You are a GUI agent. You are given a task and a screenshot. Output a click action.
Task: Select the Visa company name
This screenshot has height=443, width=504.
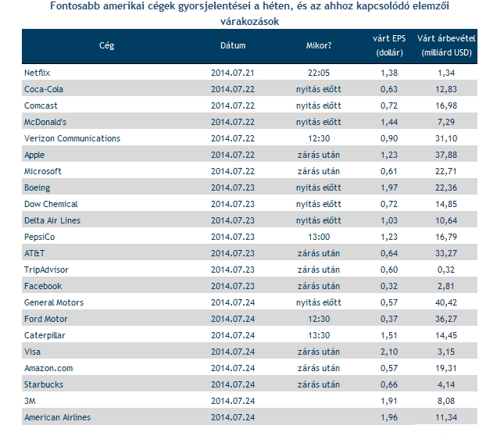[x=33, y=352]
